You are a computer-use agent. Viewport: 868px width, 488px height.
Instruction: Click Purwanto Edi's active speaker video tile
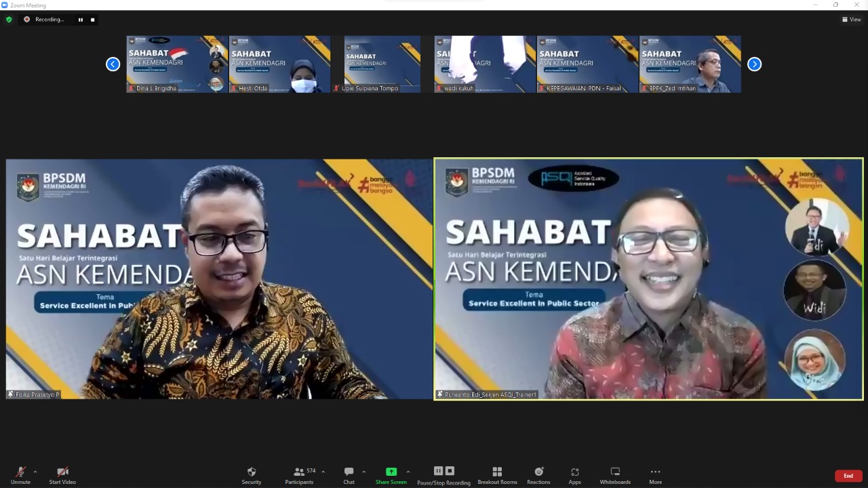(648, 279)
